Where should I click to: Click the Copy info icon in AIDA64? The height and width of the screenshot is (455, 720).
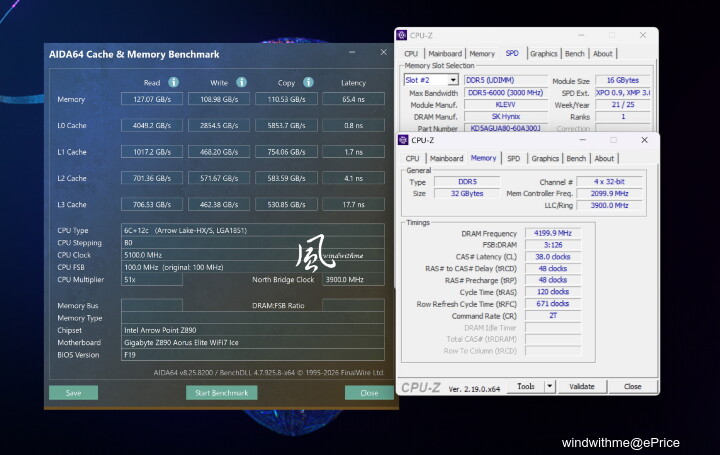[308, 82]
